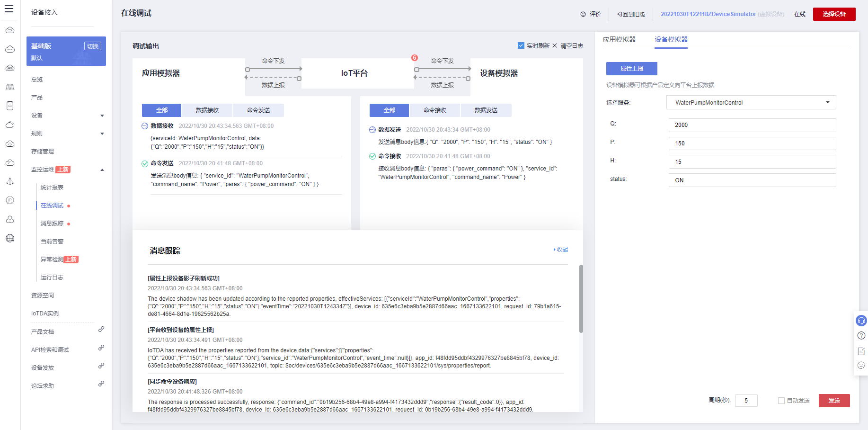Screen dimensions: 868x430
Task: Select 数据接收 filter tab under 应用模拟器
Action: tap(207, 110)
